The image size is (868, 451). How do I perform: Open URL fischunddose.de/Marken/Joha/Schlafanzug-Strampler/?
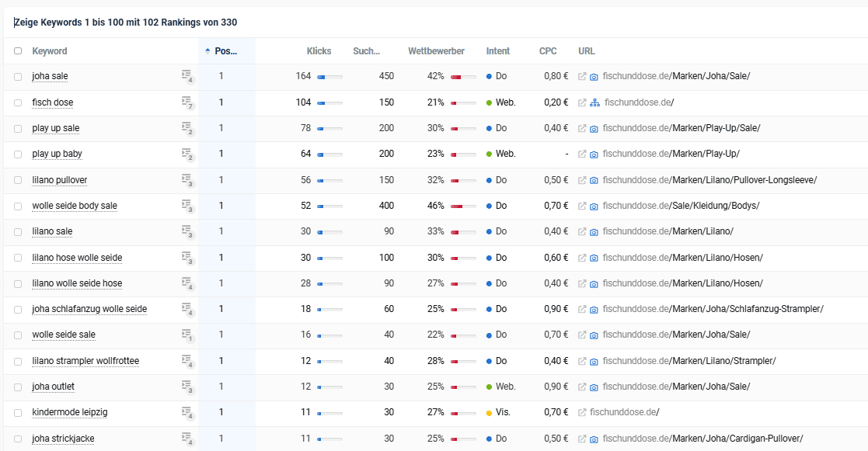pos(713,309)
